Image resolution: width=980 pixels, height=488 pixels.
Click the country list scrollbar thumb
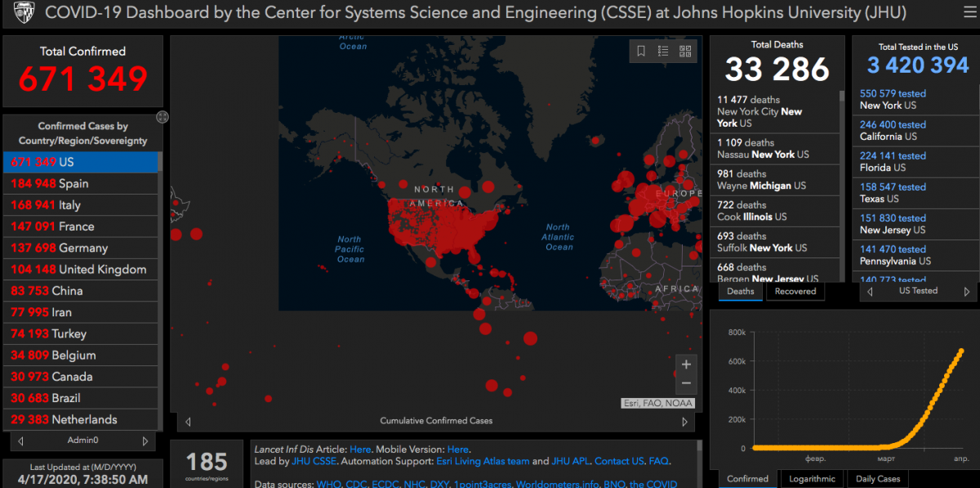pos(160,161)
